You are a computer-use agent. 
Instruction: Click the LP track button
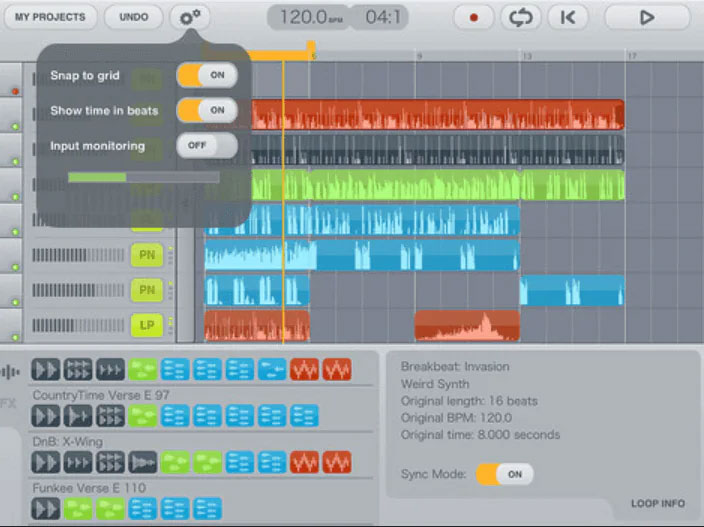(147, 325)
